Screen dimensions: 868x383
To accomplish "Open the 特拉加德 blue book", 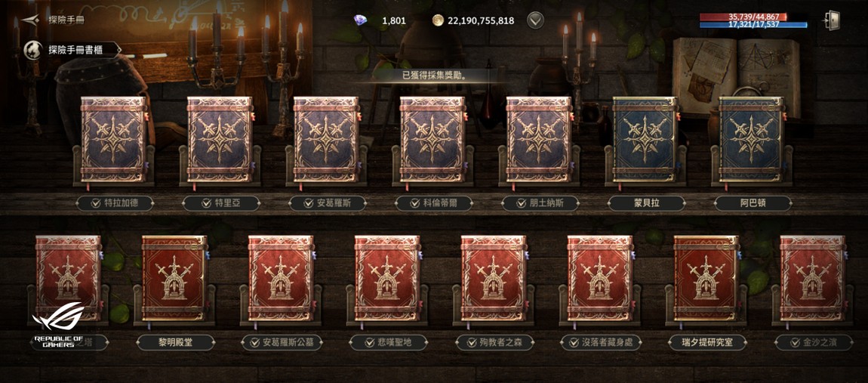I will click(114, 140).
